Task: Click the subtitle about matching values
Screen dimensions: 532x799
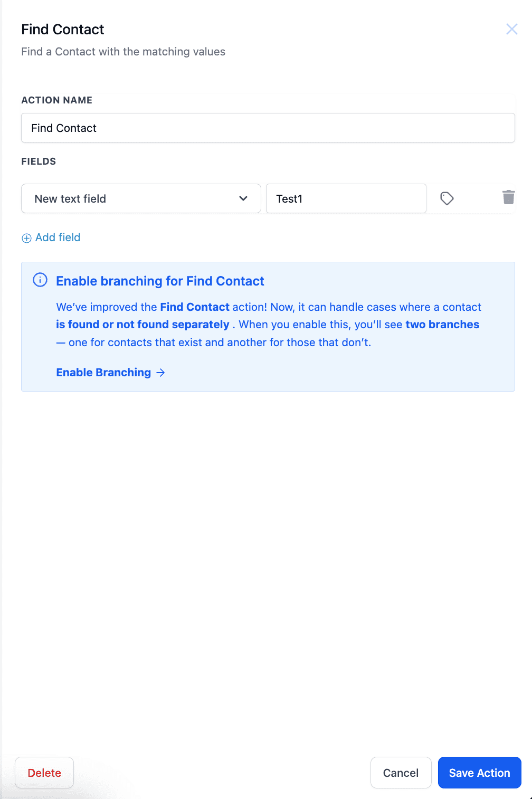Action: [x=123, y=52]
